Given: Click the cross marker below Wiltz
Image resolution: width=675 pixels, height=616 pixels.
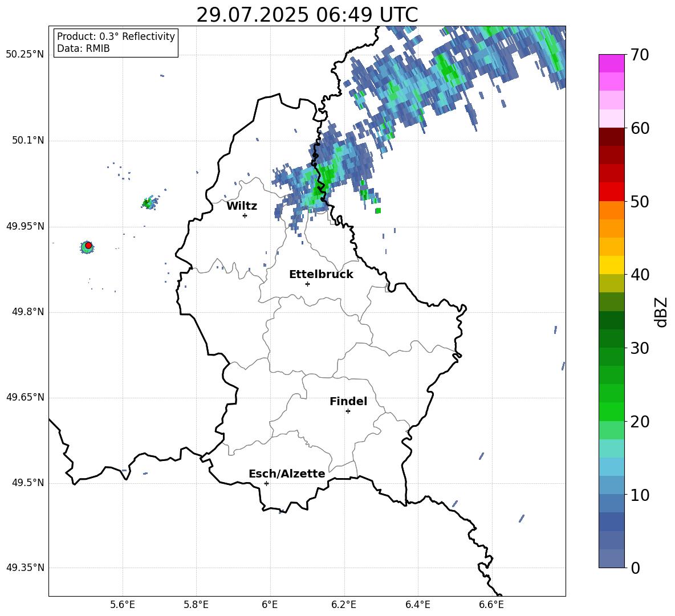Looking at the screenshot, I should coord(245,215).
